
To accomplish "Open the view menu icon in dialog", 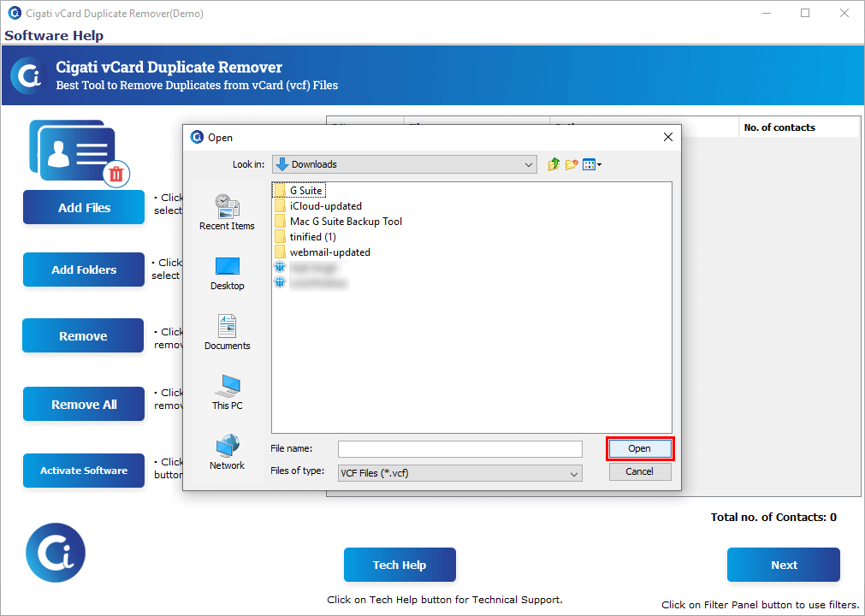I will tap(591, 164).
